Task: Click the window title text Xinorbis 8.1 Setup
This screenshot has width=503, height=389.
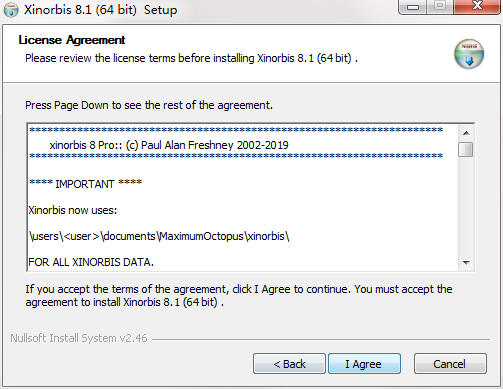Action: [101, 10]
